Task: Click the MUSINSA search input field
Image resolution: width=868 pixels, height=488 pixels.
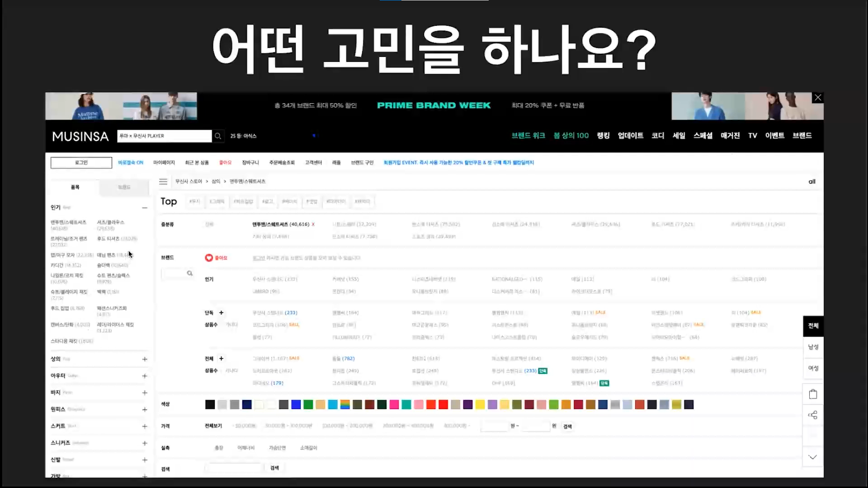Action: pos(164,136)
